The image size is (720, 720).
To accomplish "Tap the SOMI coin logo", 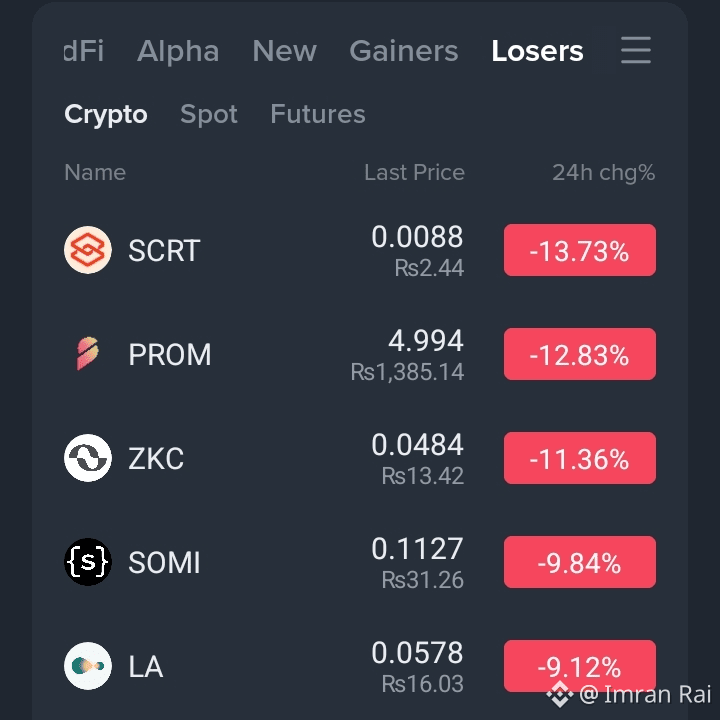I will coord(88,562).
